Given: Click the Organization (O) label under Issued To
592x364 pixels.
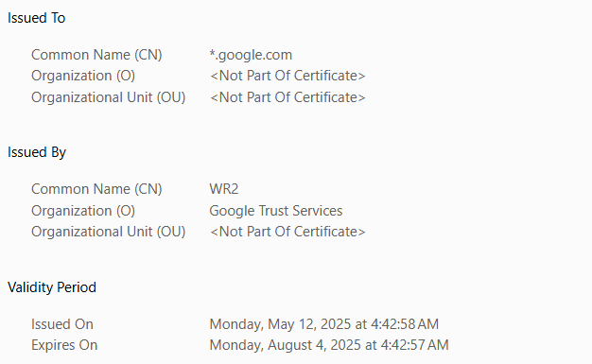Looking at the screenshot, I should tap(83, 76).
